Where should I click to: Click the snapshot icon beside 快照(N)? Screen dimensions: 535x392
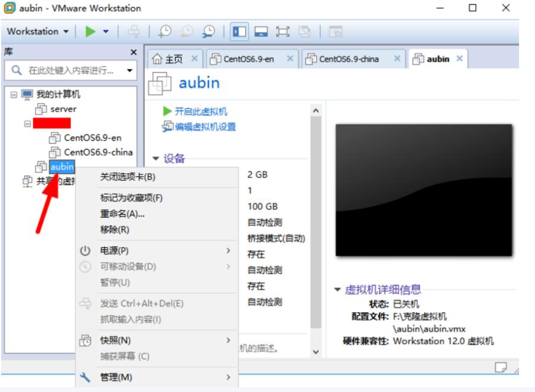85,340
